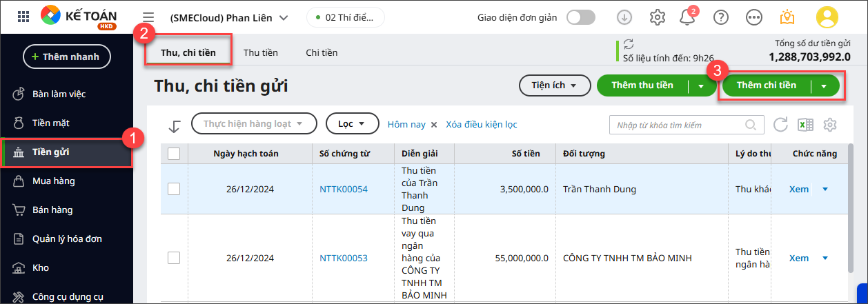Open voucher link NTTK00053

click(344, 258)
